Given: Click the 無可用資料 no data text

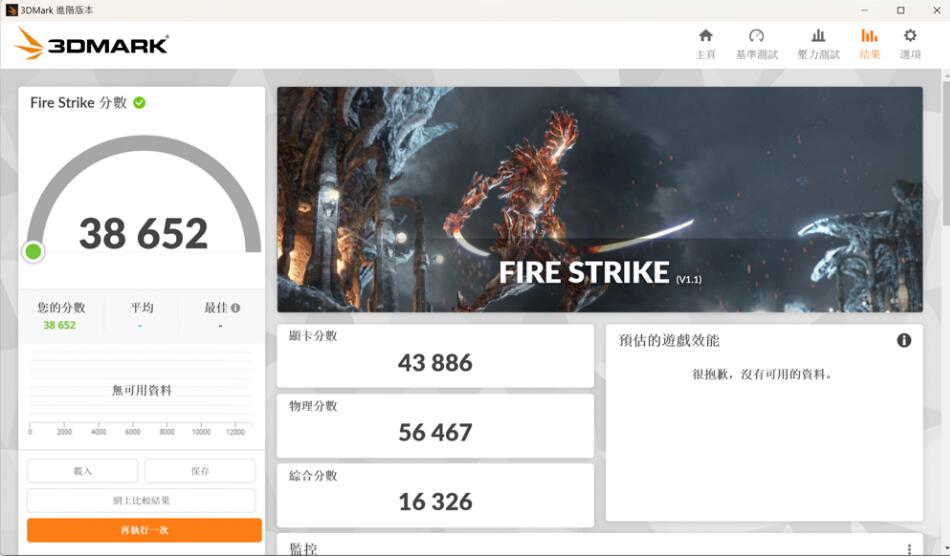Looking at the screenshot, I should (x=142, y=390).
